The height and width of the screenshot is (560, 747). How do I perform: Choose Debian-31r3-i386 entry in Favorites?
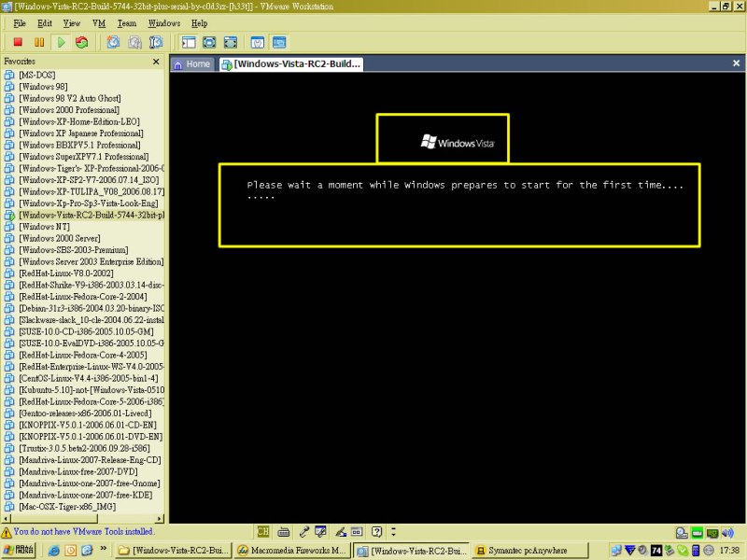91,308
